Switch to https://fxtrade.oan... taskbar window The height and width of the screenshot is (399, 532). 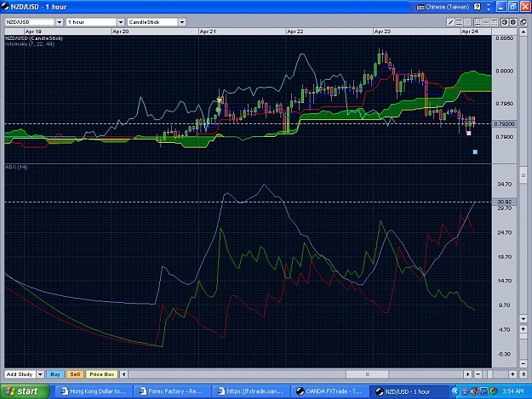(x=250, y=391)
